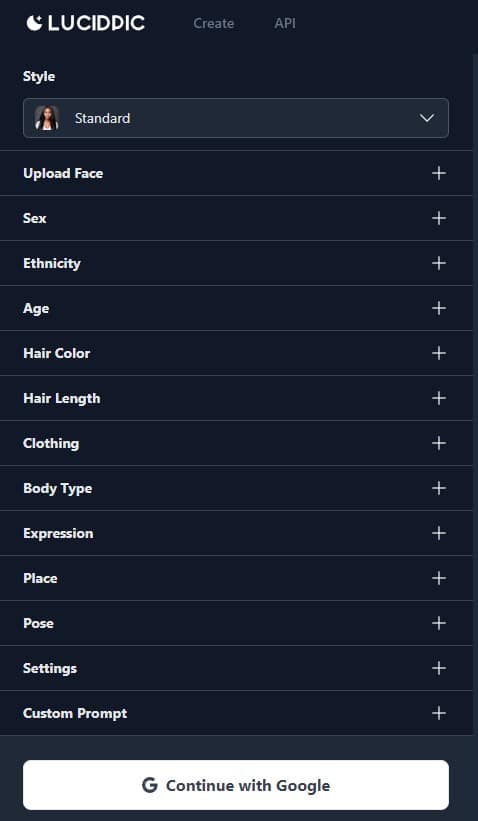The height and width of the screenshot is (821, 478).
Task: Click the plus icon for Hair Color
Action: pyautogui.click(x=439, y=353)
